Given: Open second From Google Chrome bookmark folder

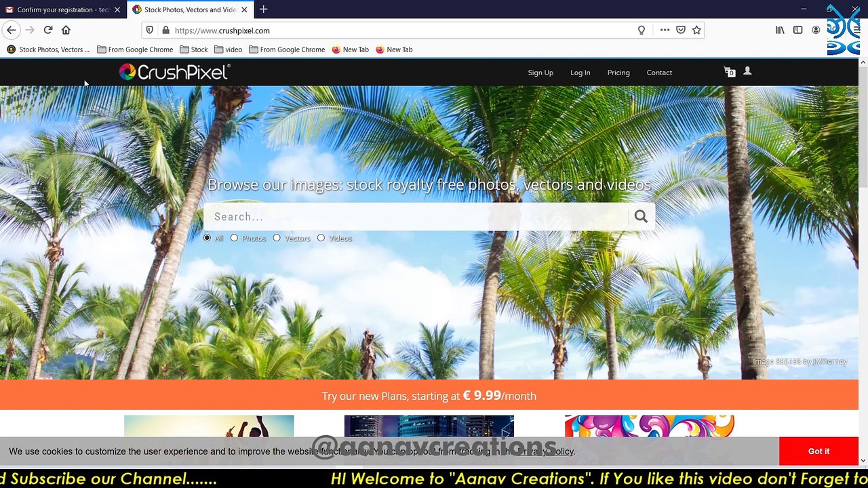Looking at the screenshot, I should coord(287,49).
